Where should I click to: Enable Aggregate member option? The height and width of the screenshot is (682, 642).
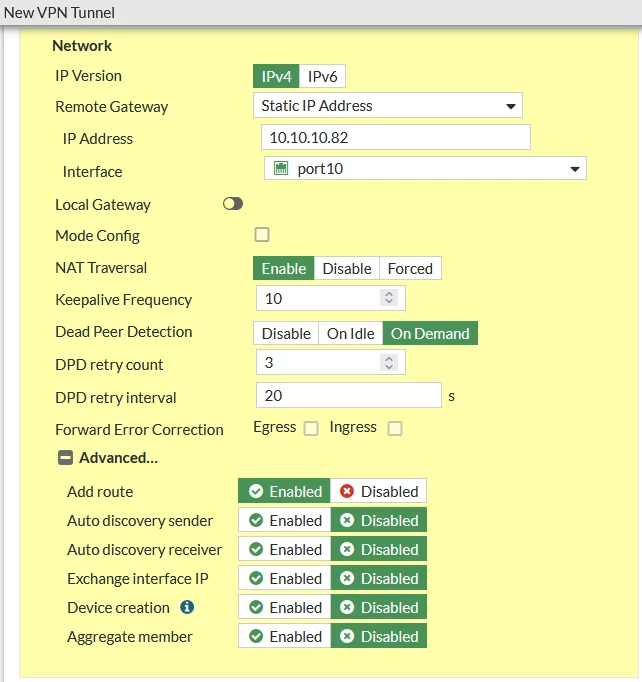285,636
